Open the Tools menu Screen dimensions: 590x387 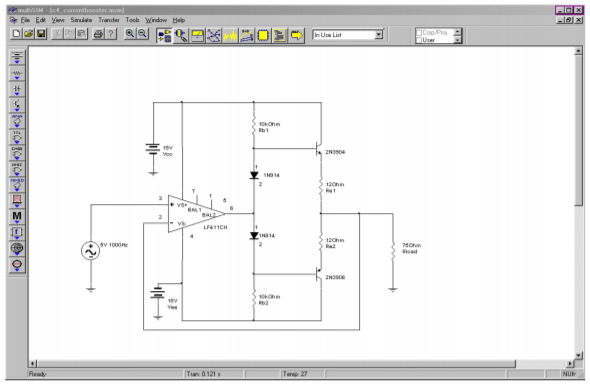coord(132,20)
